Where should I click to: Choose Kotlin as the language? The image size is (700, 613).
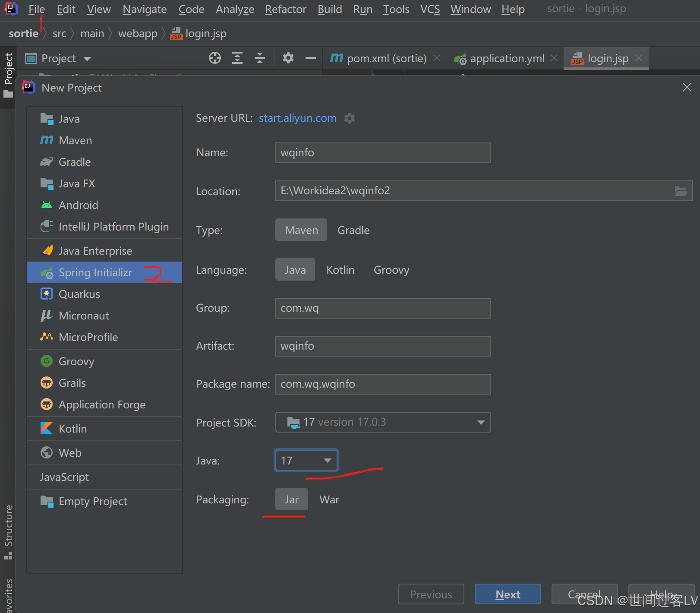(x=341, y=270)
